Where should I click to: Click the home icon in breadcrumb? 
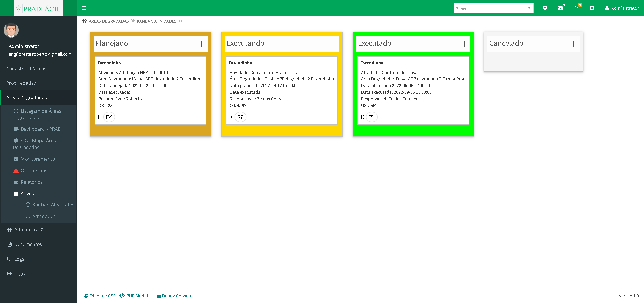(x=84, y=21)
